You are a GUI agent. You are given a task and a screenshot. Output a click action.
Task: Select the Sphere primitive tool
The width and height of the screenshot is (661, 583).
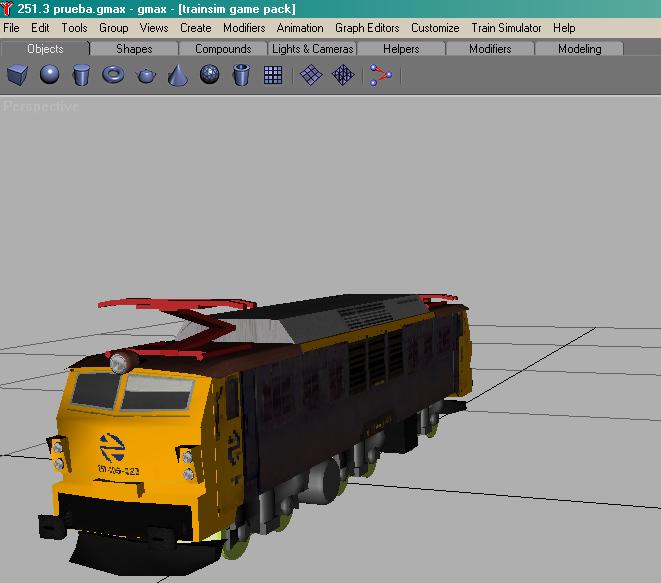coord(49,74)
